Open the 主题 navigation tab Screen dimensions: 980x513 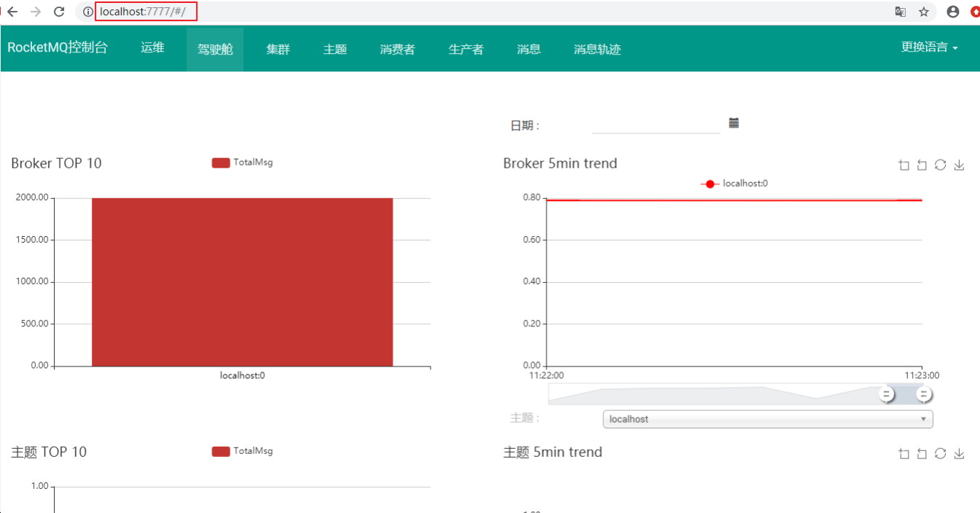tap(334, 50)
